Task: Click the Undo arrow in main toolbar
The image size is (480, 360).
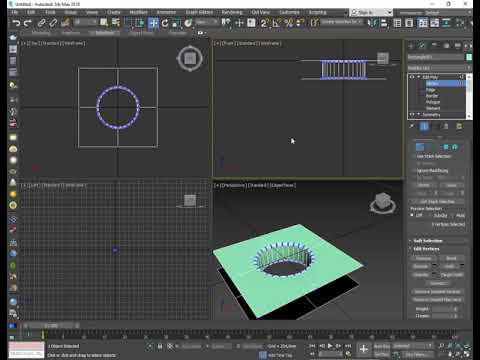Action: [16, 23]
